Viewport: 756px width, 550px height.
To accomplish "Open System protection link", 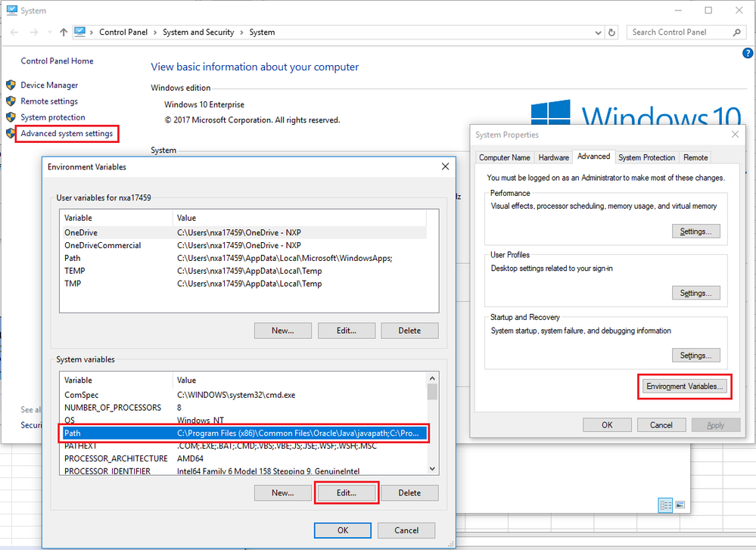I will 52,117.
